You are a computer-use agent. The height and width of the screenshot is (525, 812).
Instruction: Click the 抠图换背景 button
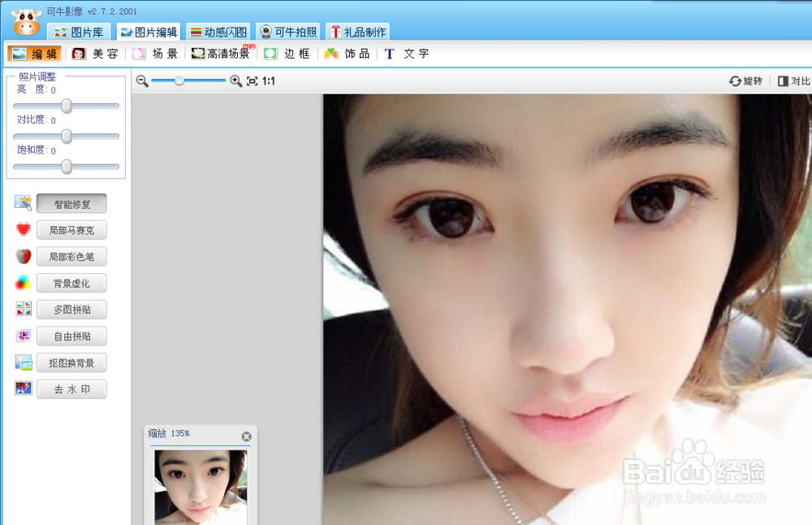pyautogui.click(x=71, y=362)
